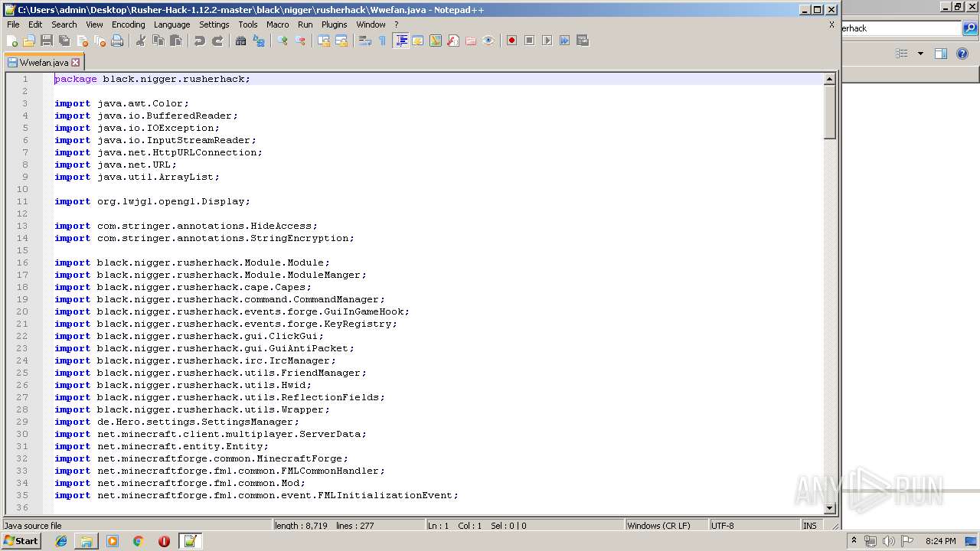Open the Plugins menu
Image resolution: width=980 pixels, height=551 pixels.
point(335,24)
